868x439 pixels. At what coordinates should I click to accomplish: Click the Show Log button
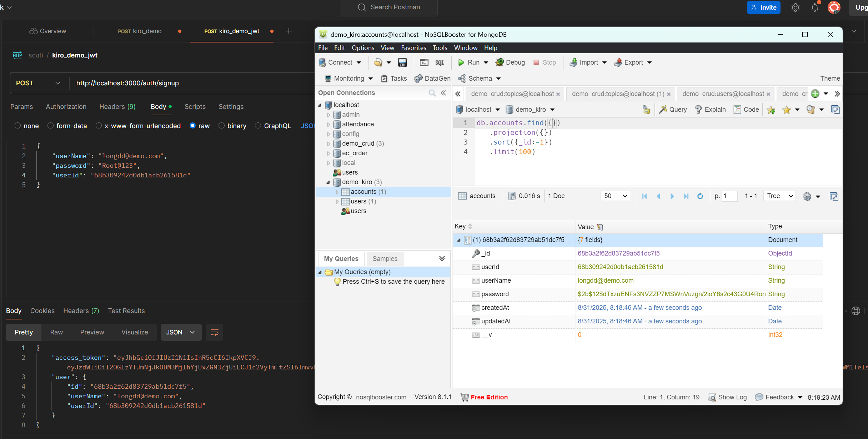pos(727,397)
